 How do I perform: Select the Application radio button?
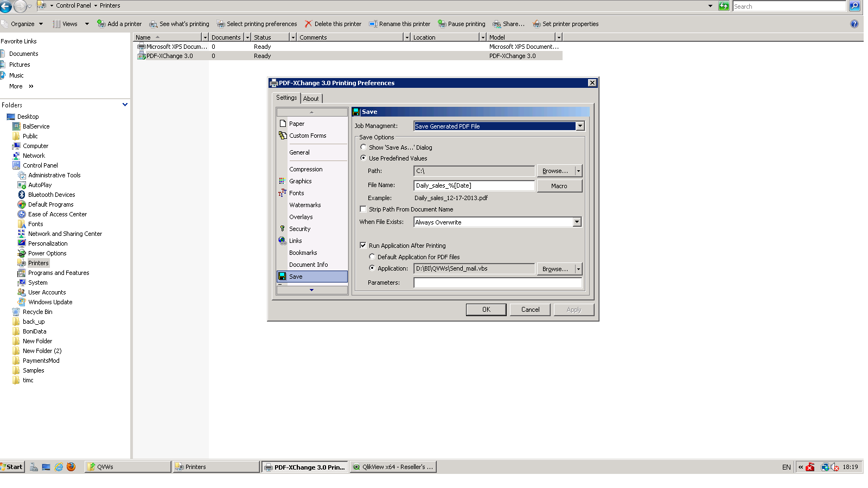[372, 268]
